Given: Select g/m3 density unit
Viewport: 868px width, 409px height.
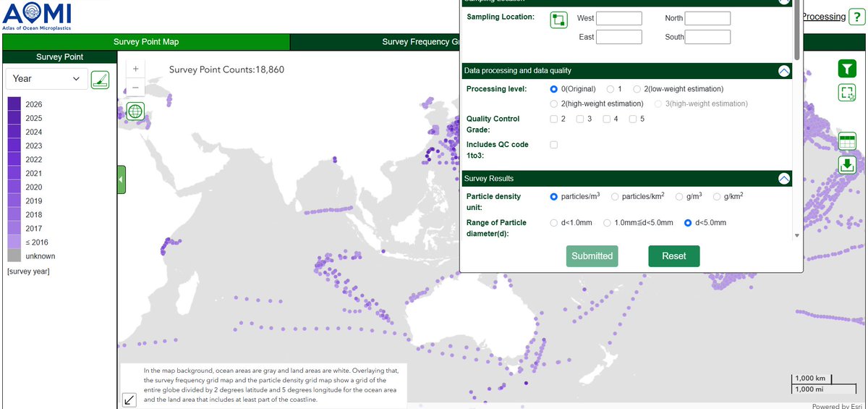Looking at the screenshot, I should coord(679,196).
